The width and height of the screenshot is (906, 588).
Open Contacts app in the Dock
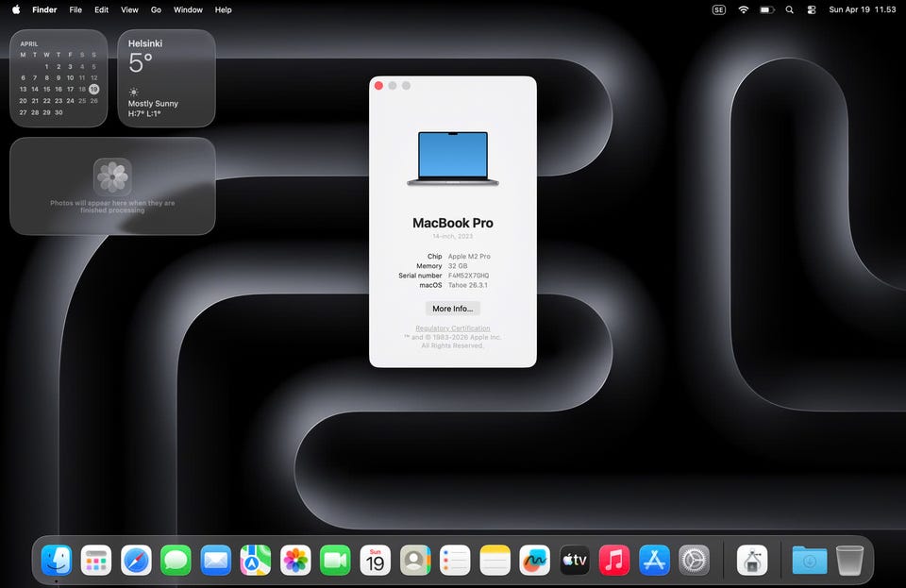[415, 560]
